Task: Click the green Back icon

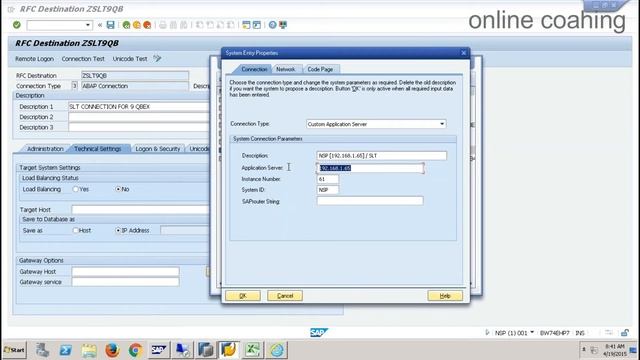Action: point(126,25)
